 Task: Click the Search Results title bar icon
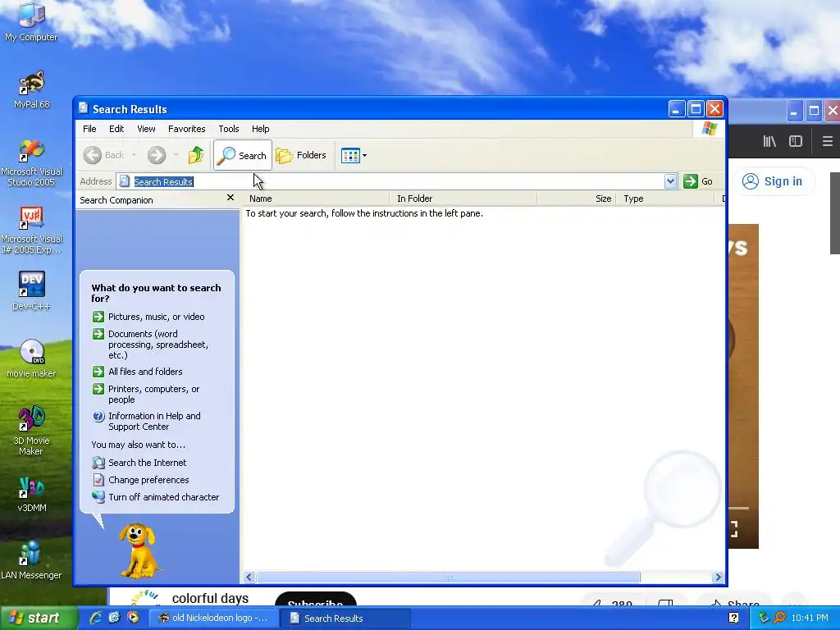click(x=84, y=109)
